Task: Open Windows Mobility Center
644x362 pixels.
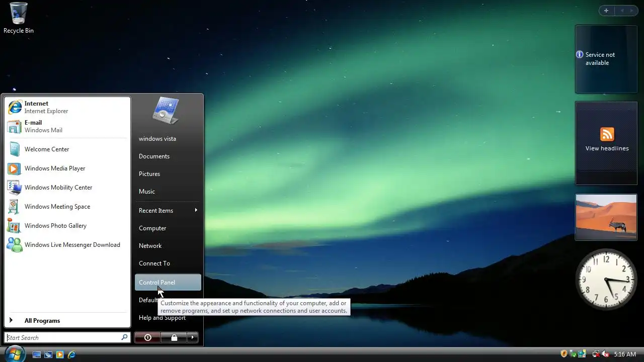Action: point(67,188)
